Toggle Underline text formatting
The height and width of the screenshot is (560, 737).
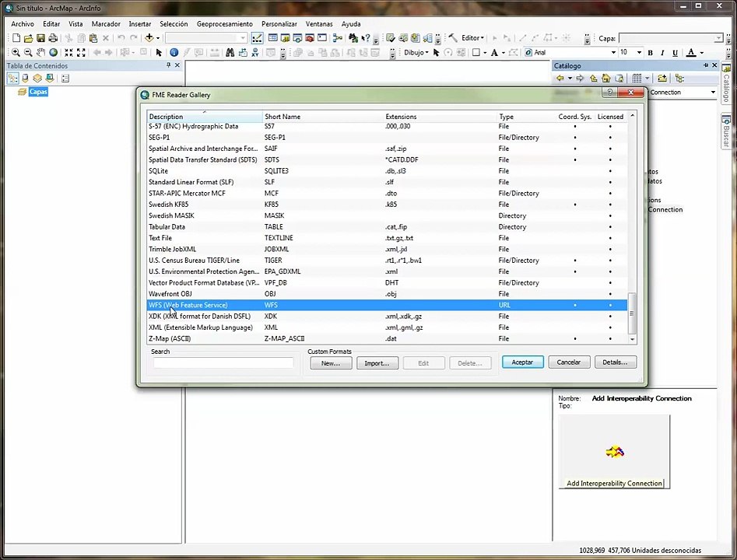pos(675,53)
